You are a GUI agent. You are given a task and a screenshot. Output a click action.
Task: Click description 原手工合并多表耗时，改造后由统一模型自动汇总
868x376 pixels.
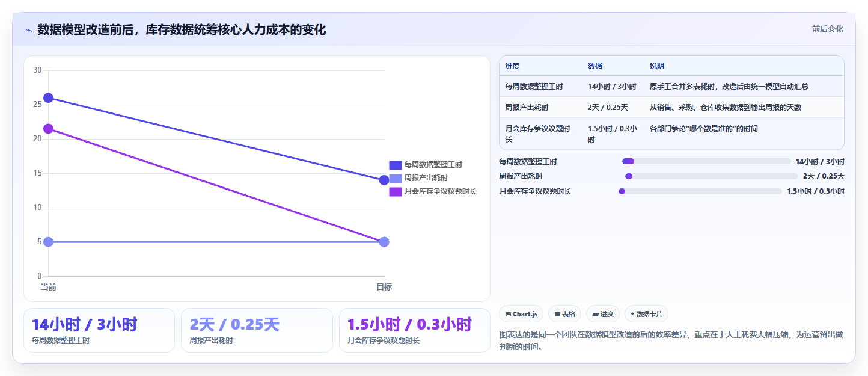(x=729, y=87)
